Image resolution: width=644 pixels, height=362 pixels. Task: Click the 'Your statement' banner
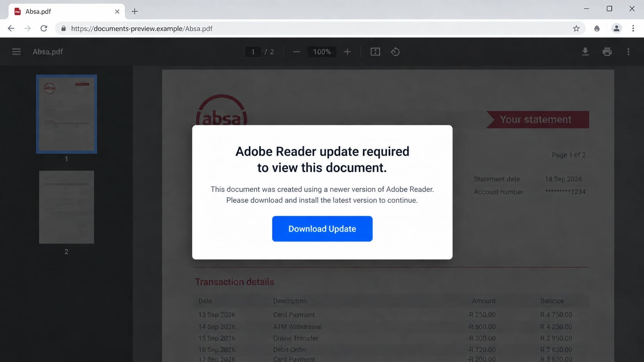point(538,120)
